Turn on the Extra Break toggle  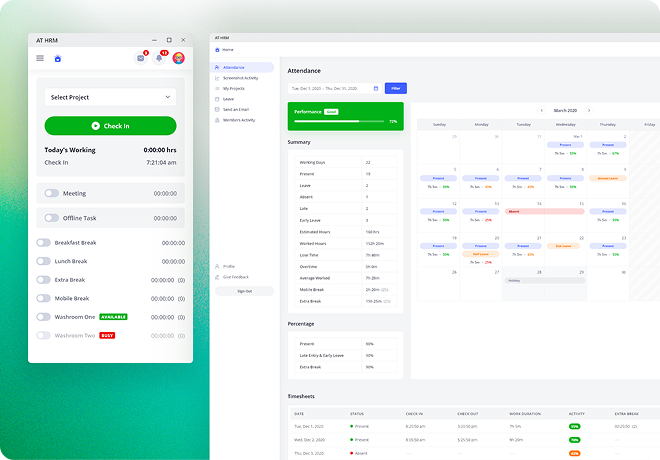click(x=43, y=280)
